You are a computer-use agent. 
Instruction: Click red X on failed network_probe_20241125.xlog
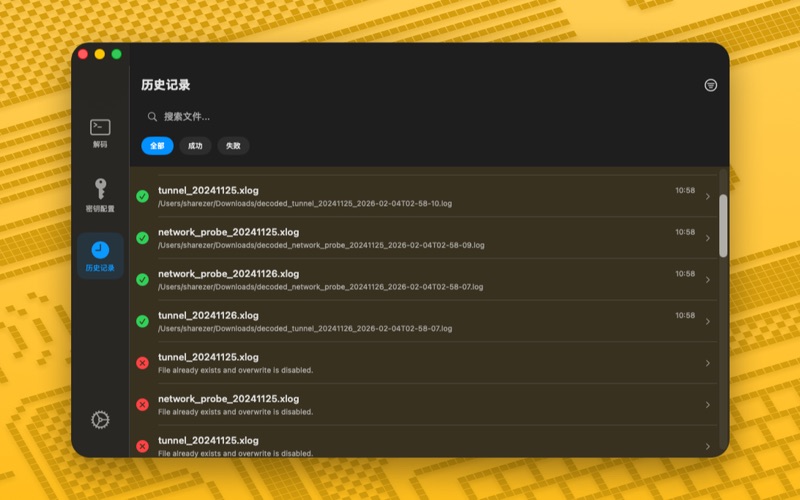pyautogui.click(x=142, y=405)
